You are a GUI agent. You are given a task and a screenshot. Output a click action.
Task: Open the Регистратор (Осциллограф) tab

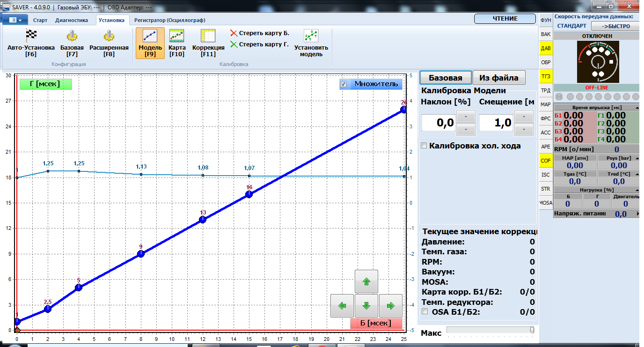pyautogui.click(x=169, y=20)
